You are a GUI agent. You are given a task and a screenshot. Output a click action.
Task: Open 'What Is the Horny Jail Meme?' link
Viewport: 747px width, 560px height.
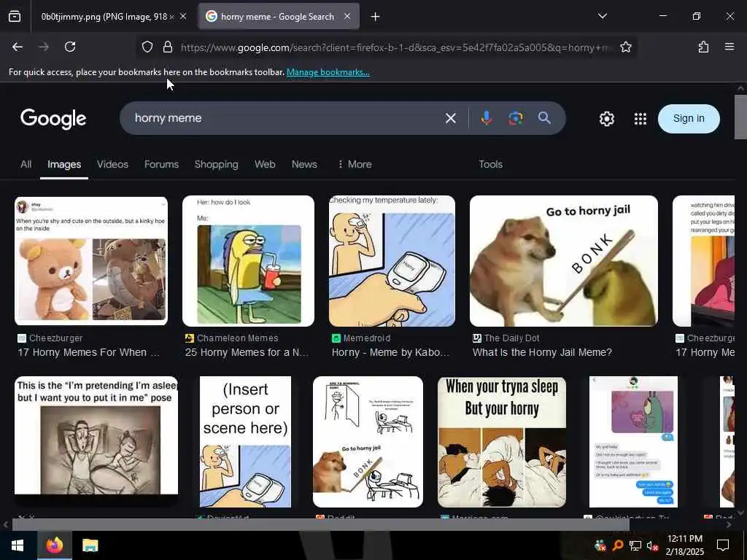[542, 352]
